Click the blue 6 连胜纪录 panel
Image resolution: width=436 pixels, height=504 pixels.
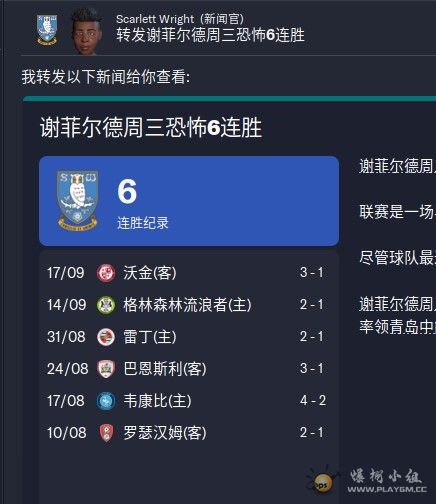(189, 201)
